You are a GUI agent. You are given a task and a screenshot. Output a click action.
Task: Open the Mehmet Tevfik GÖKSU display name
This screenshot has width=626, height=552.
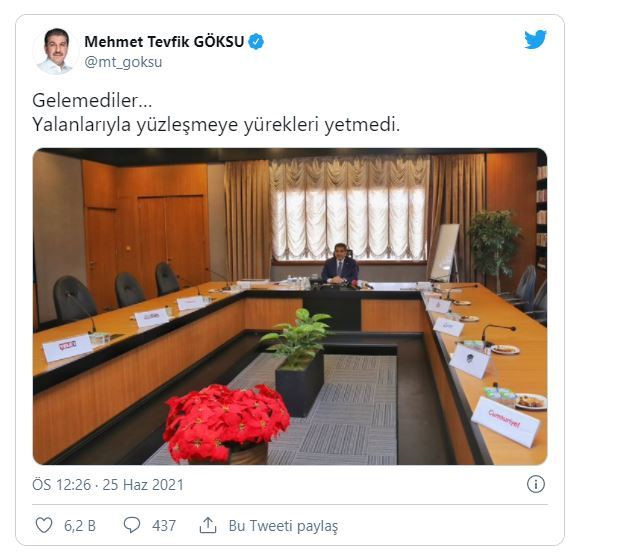(164, 42)
